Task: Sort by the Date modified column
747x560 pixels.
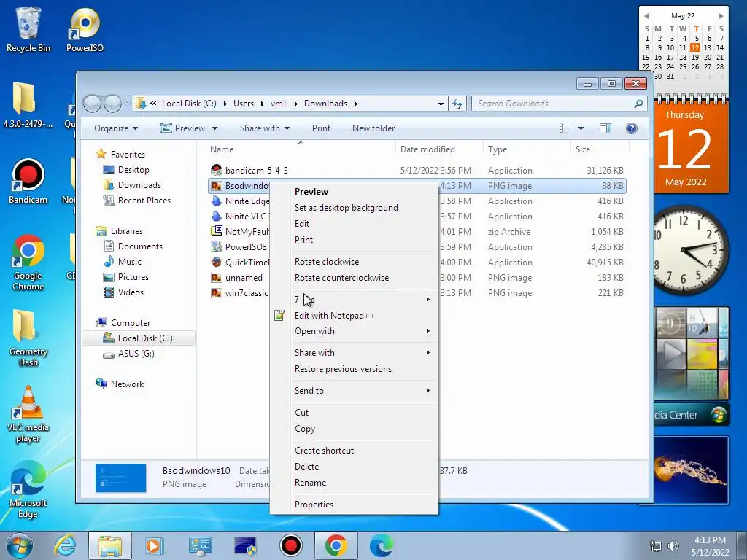Action: point(427,149)
